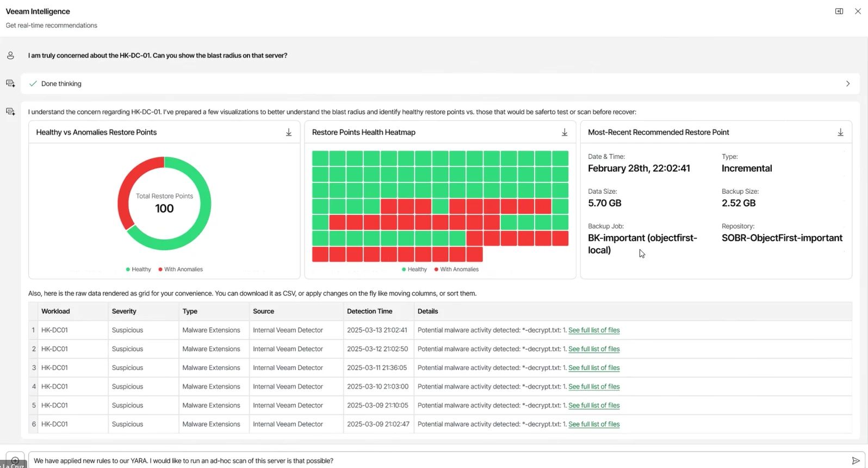868x468 pixels.
Task: Click the send message arrow icon
Action: tap(855, 460)
